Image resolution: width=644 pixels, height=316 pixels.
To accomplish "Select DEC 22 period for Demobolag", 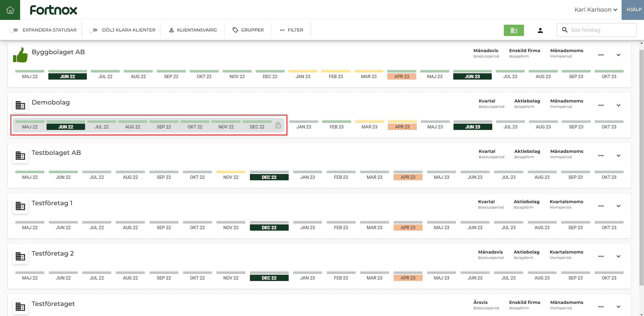I will [x=257, y=127].
